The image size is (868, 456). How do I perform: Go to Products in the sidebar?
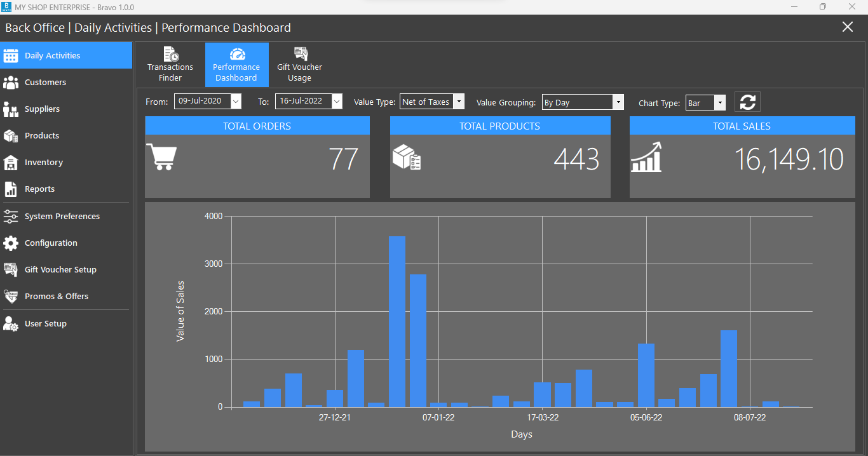[41, 136]
